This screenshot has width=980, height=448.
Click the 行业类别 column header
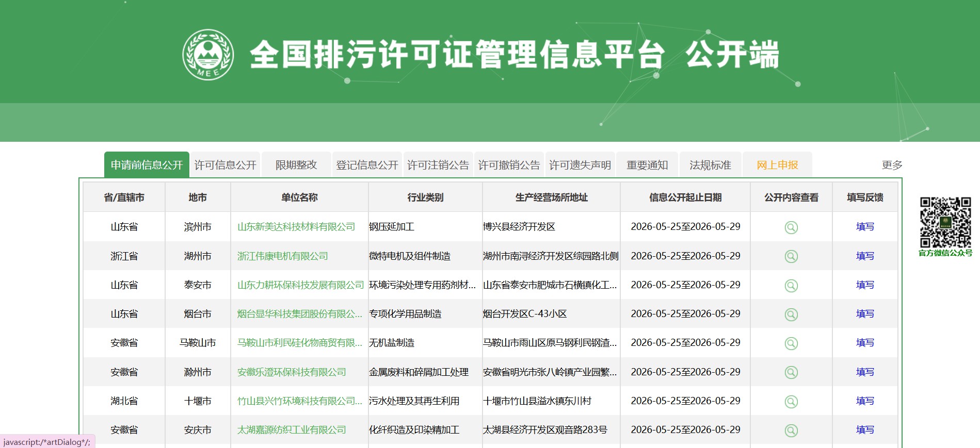(x=425, y=197)
